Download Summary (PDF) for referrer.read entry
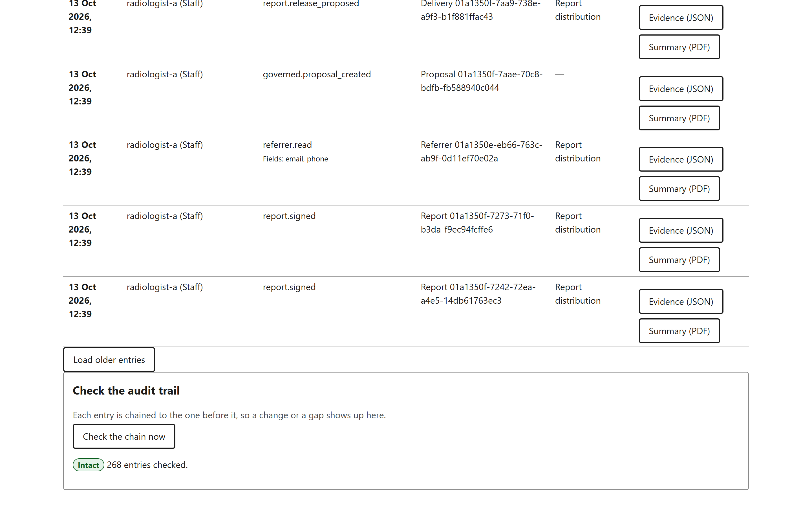 click(679, 189)
